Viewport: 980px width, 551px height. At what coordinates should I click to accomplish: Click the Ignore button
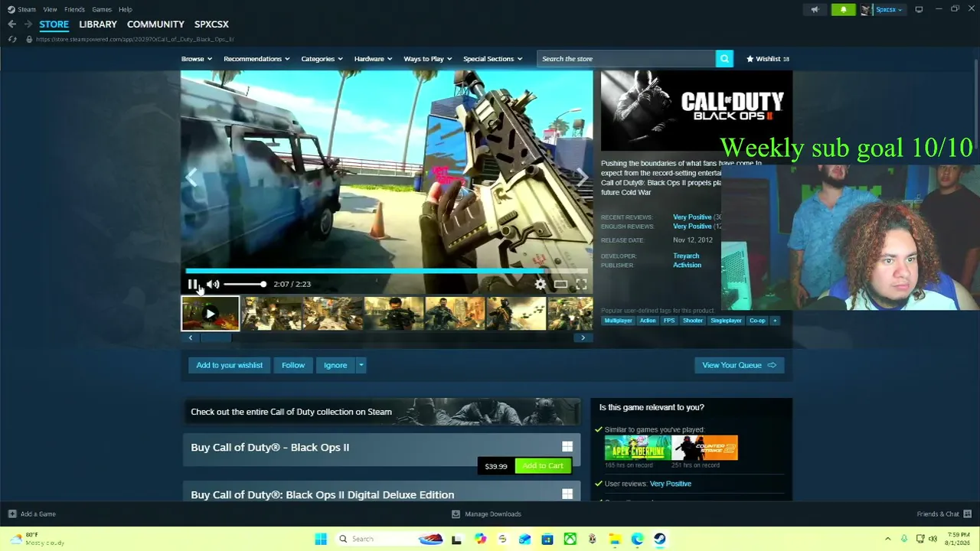coord(335,365)
